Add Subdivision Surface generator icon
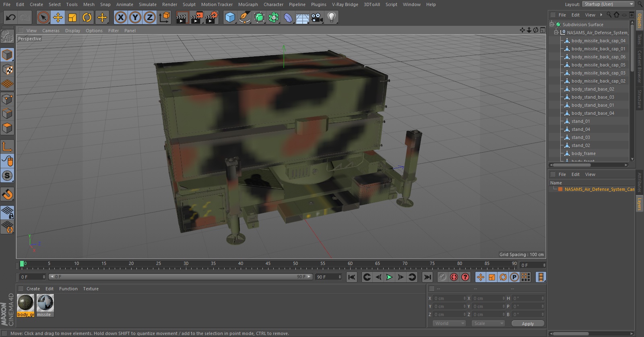The height and width of the screenshot is (337, 644). coord(259,17)
